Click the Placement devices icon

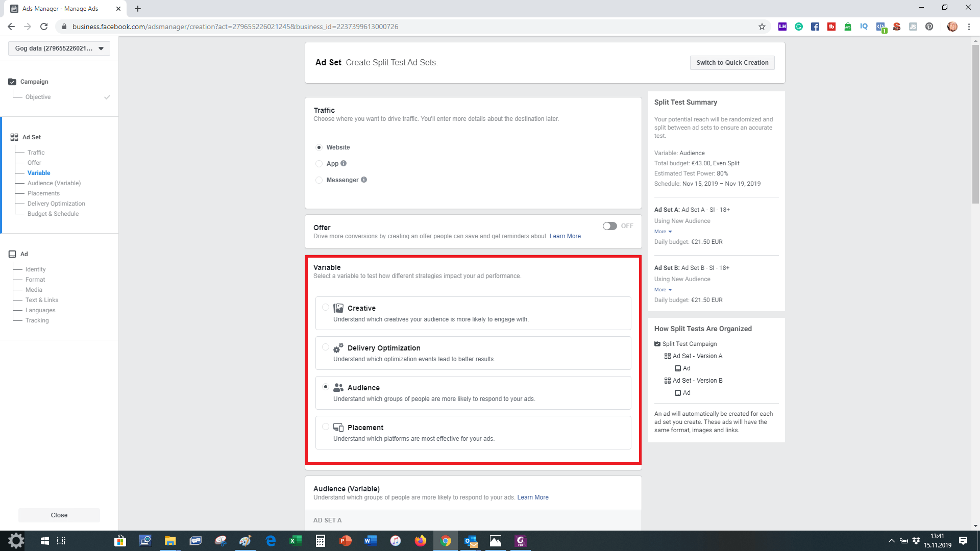click(x=338, y=428)
